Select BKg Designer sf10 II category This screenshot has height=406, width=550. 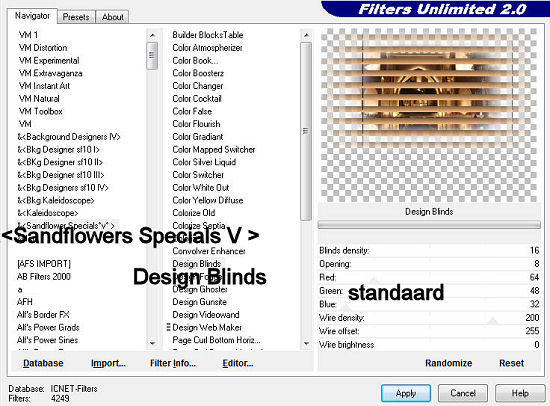coord(60,162)
